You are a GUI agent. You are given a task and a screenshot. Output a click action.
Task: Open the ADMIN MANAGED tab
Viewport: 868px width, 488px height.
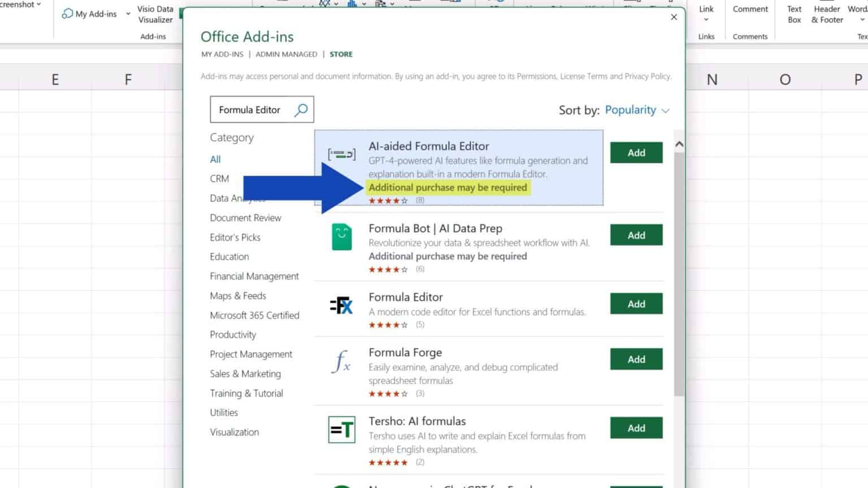(x=286, y=54)
